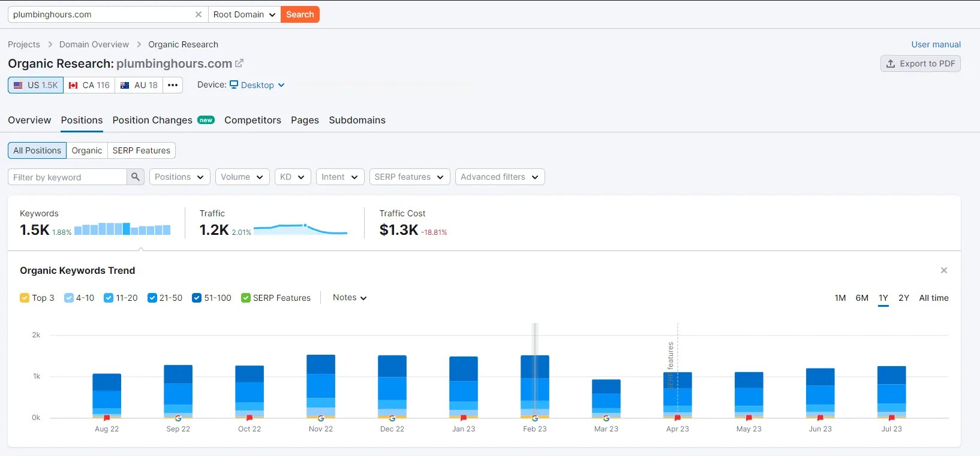980x456 pixels.
Task: Toggle the Top 3 checkbox
Action: (x=25, y=298)
